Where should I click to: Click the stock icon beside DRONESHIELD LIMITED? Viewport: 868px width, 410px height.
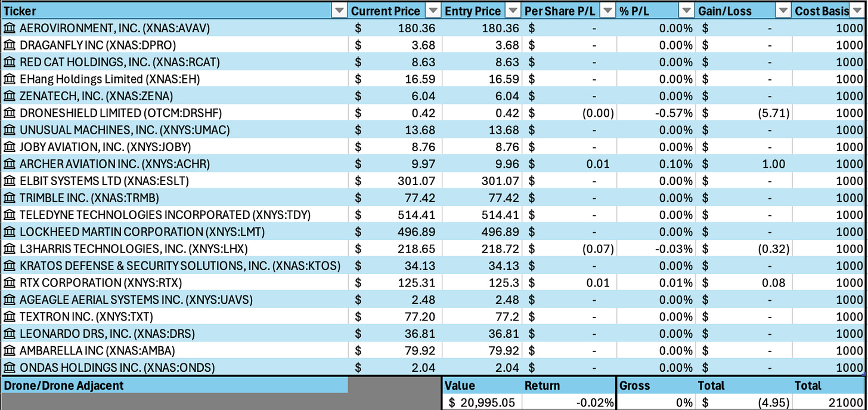[9, 113]
